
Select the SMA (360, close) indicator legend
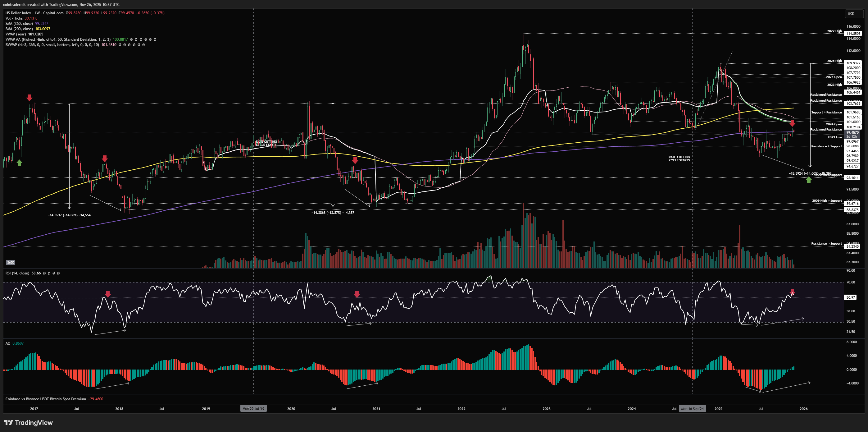pos(19,24)
